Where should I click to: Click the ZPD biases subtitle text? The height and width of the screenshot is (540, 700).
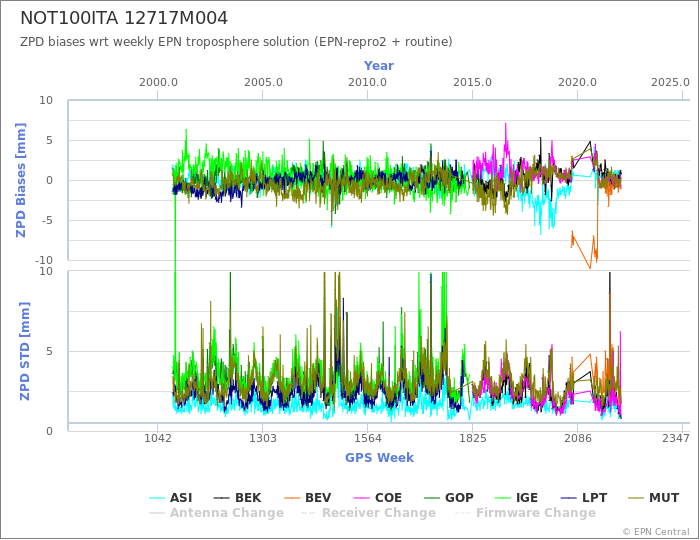click(x=236, y=42)
